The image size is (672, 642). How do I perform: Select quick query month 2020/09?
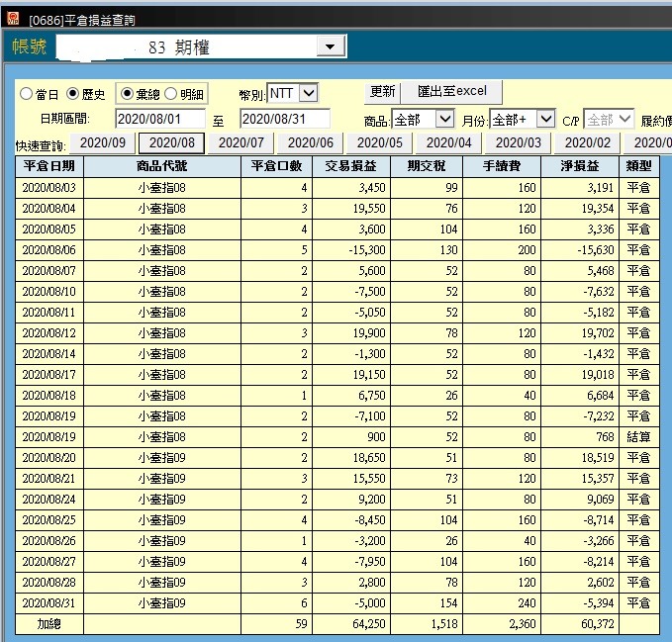click(102, 143)
